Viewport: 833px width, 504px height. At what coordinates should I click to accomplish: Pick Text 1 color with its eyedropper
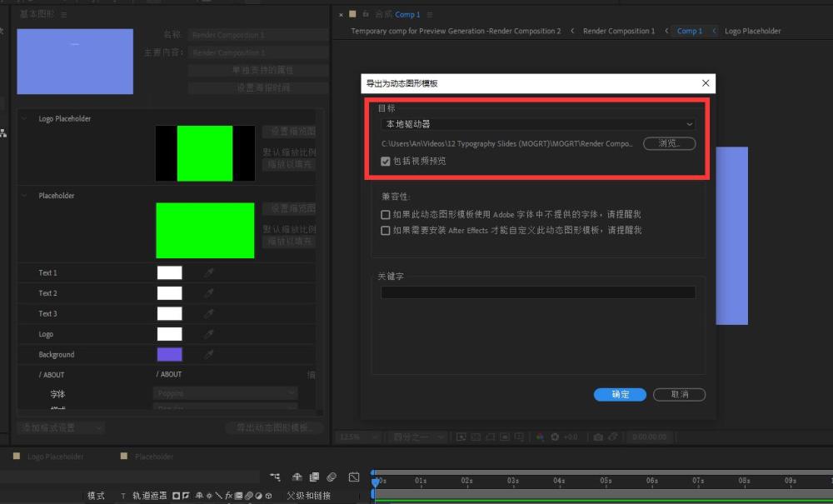209,273
